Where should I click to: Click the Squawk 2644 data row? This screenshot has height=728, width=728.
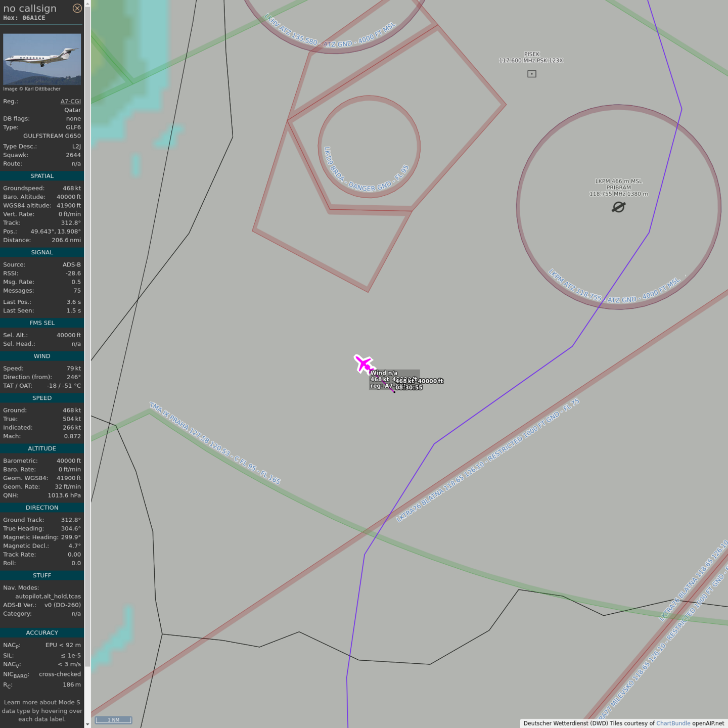42,155
